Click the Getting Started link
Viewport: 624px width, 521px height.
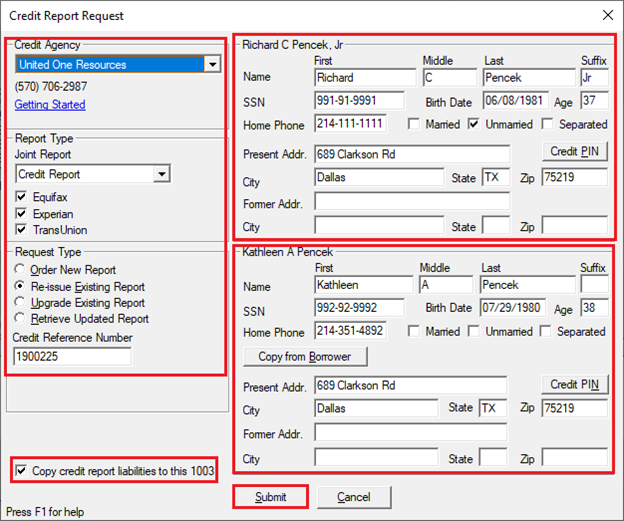50,105
